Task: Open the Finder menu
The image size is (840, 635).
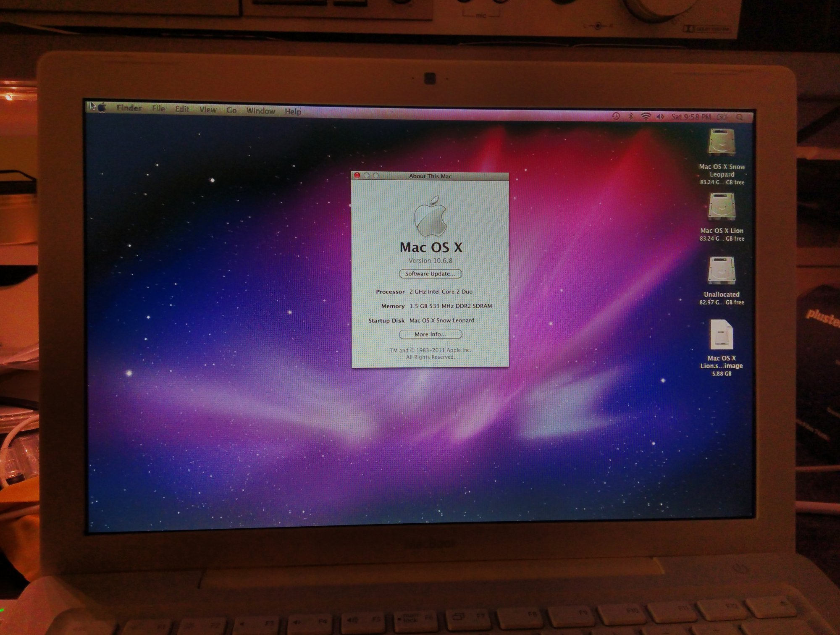Action: click(x=129, y=108)
